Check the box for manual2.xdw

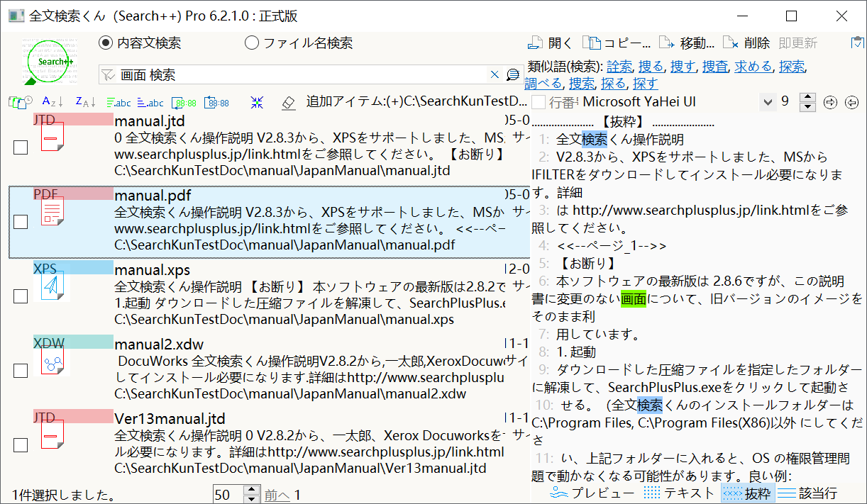pyautogui.click(x=21, y=371)
